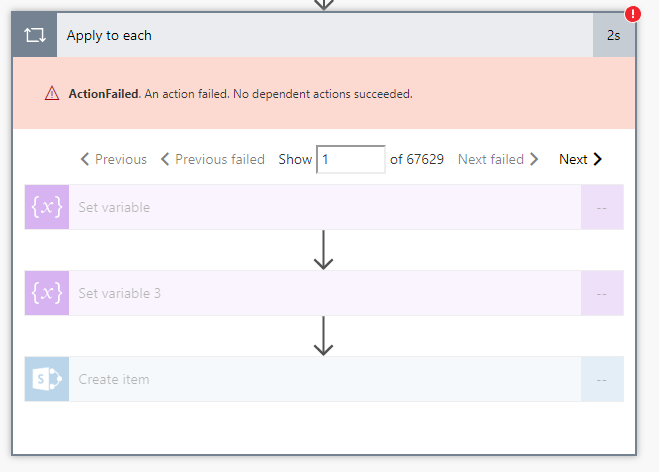The image size is (659, 472).
Task: Click the SharePoint Create item icon
Action: (47, 379)
